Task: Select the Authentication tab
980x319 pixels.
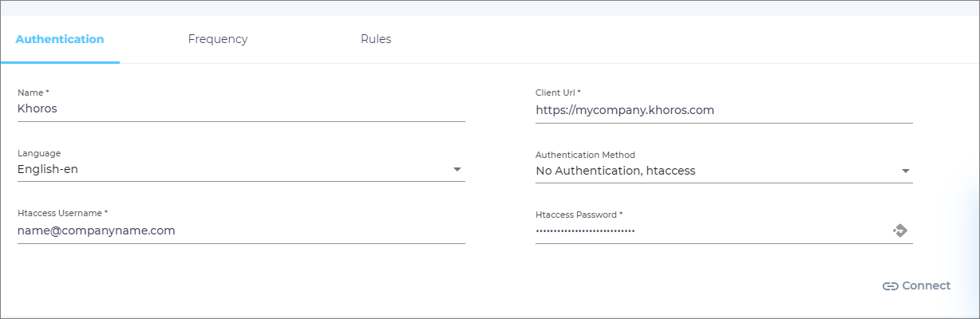Action: tap(60, 39)
